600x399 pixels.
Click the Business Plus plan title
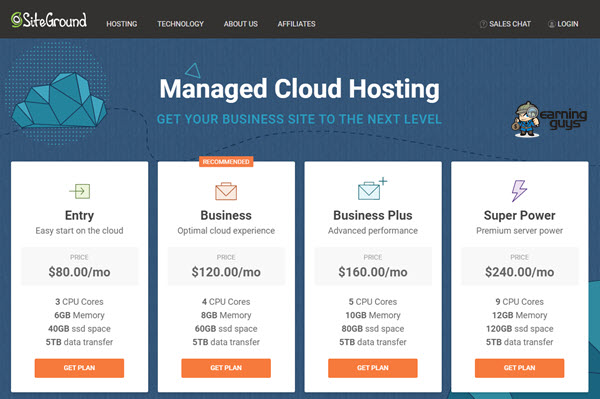click(x=373, y=215)
